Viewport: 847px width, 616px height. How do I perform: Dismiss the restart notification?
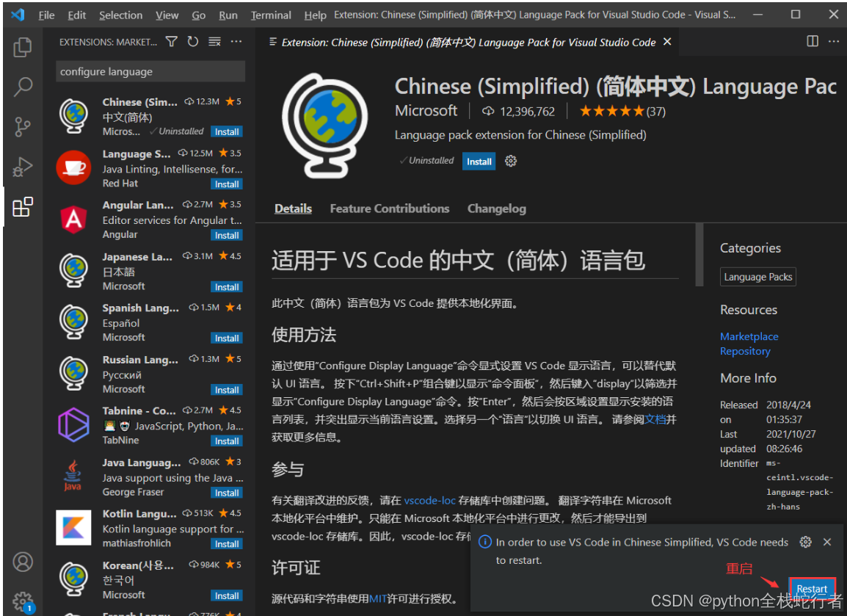pos(827,542)
